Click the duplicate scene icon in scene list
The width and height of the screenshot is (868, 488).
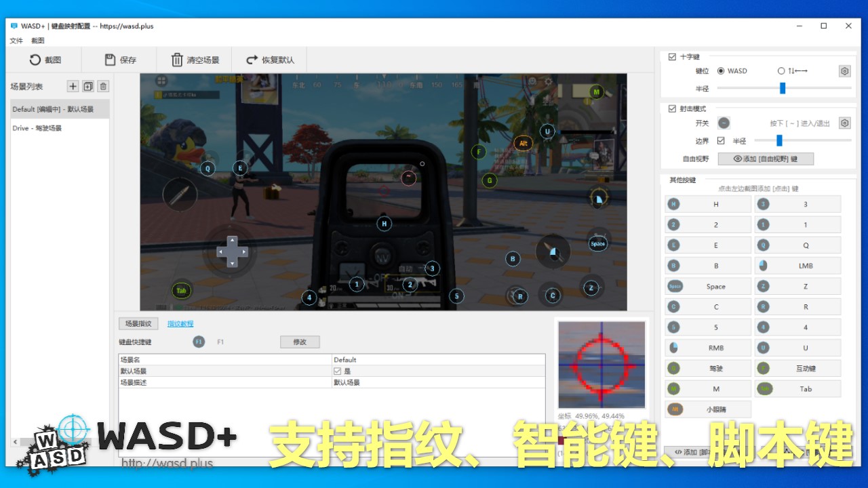(88, 86)
